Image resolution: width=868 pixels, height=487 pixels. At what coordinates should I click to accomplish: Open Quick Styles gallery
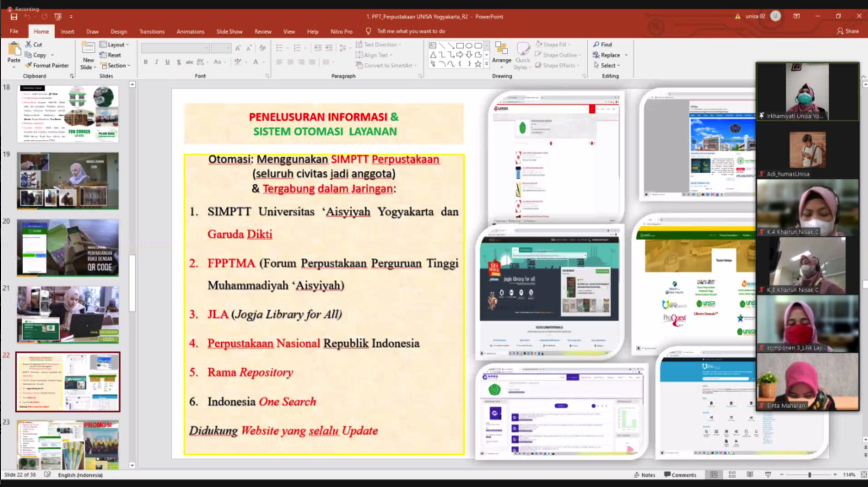(522, 56)
